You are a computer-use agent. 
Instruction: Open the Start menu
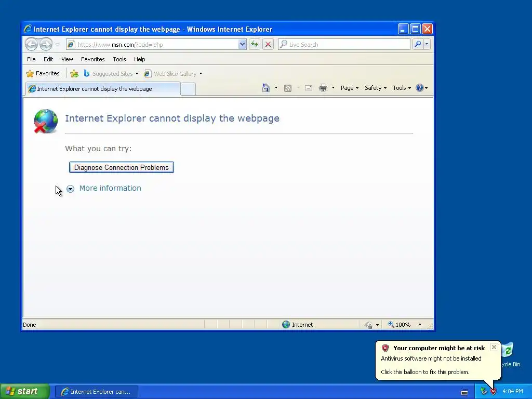point(25,391)
